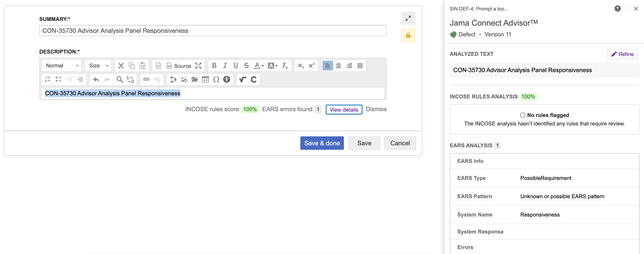This screenshot has width=644, height=254.
Task: Insert a bulleted list
Action: [x=59, y=79]
